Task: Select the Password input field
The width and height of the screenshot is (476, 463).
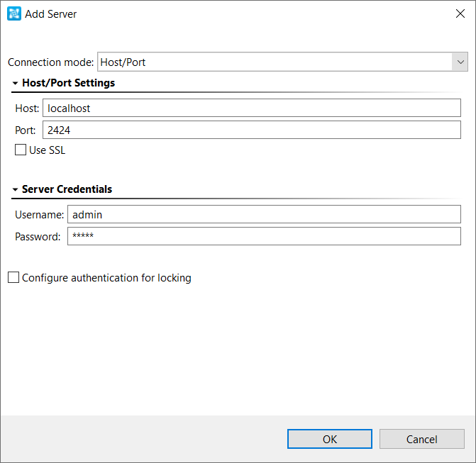Action: [264, 236]
